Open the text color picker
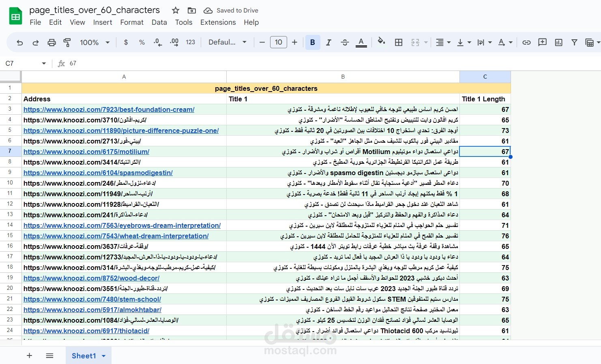 (361, 42)
